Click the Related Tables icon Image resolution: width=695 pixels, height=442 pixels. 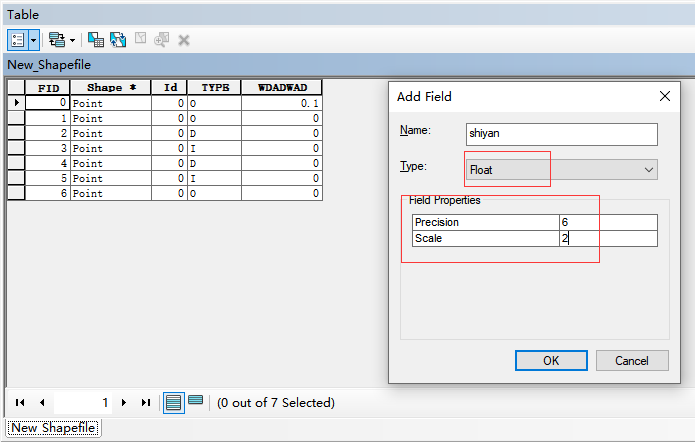(x=58, y=40)
